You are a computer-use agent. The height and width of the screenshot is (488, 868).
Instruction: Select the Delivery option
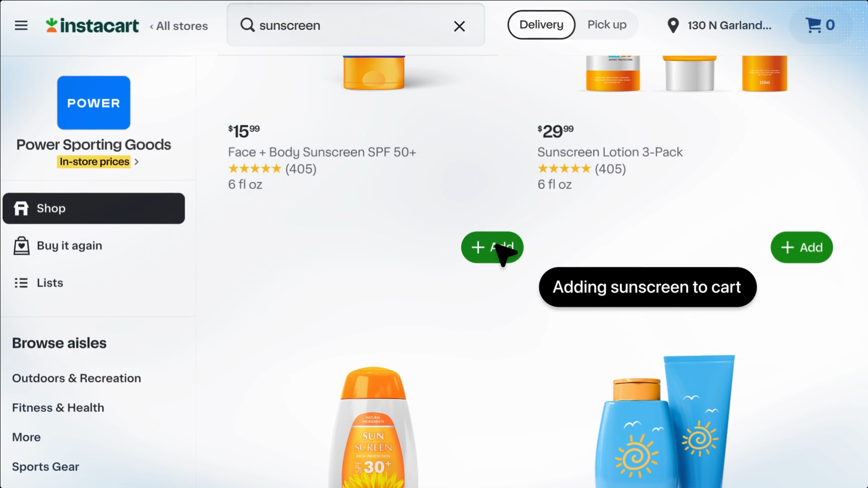pos(541,25)
